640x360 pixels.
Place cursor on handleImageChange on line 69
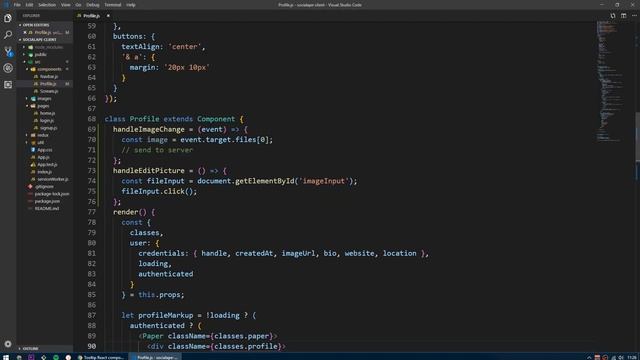click(149, 129)
